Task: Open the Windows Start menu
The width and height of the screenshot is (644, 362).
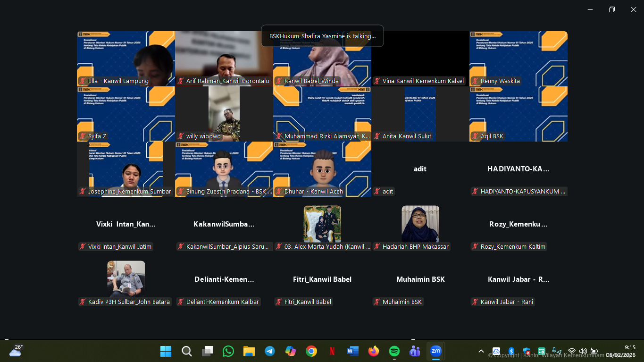Action: [x=166, y=351]
